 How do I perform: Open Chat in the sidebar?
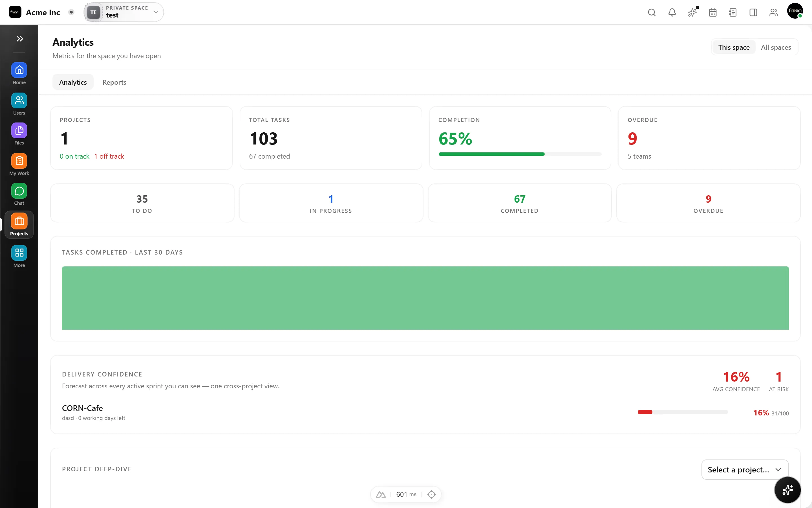pyautogui.click(x=19, y=194)
